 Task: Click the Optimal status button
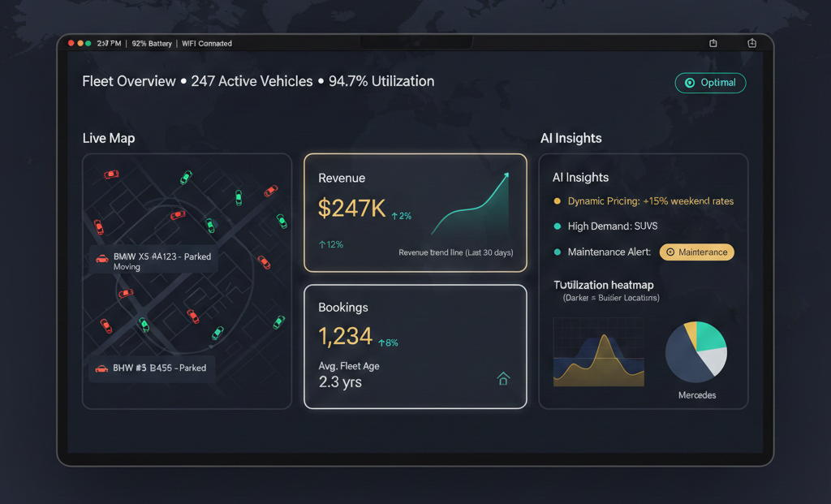pyautogui.click(x=710, y=83)
